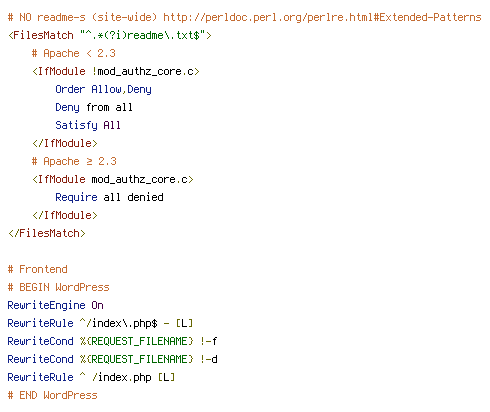Click the 'RewriteEngine On' line
Image resolution: width=490 pixels, height=412 pixels.
coord(55,305)
